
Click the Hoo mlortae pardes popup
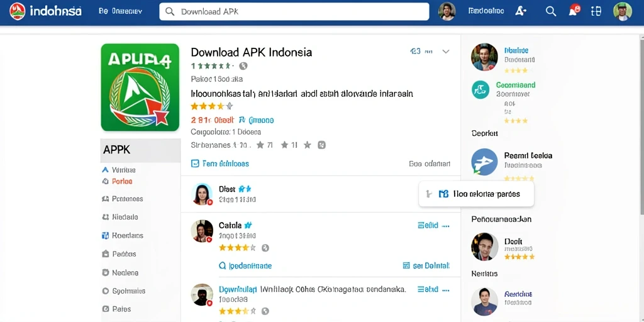[x=477, y=194]
